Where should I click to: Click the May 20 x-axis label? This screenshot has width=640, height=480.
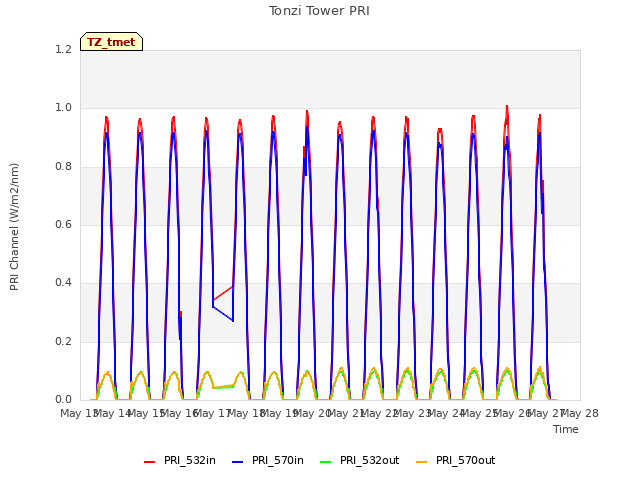313,413
